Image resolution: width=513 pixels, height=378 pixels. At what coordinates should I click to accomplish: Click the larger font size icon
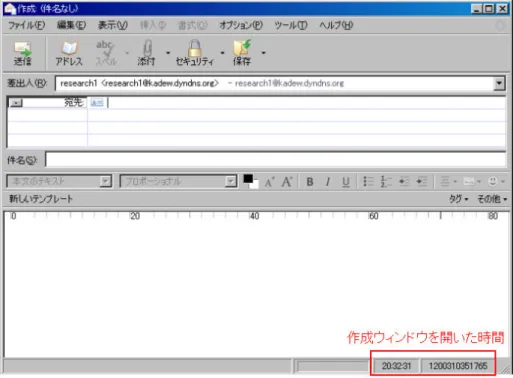(x=287, y=182)
